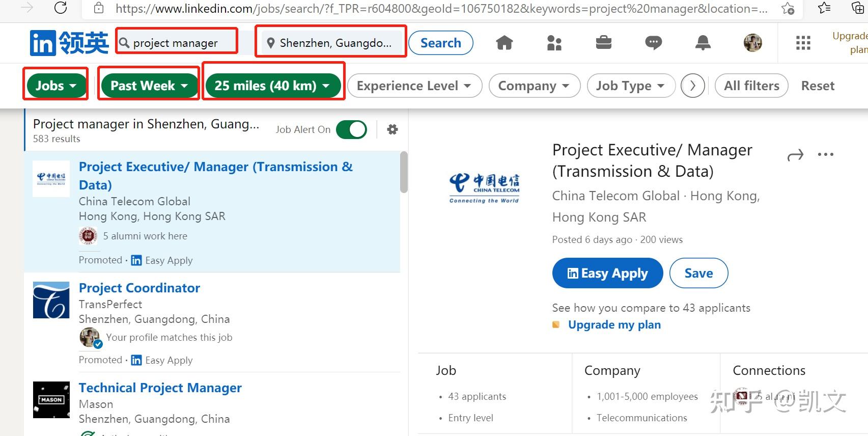The height and width of the screenshot is (436, 868).
Task: Add page to favorites star-plus icon
Action: (x=788, y=8)
